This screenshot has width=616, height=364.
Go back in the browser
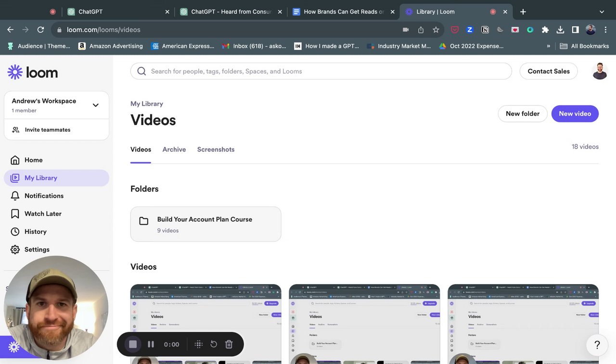11,30
